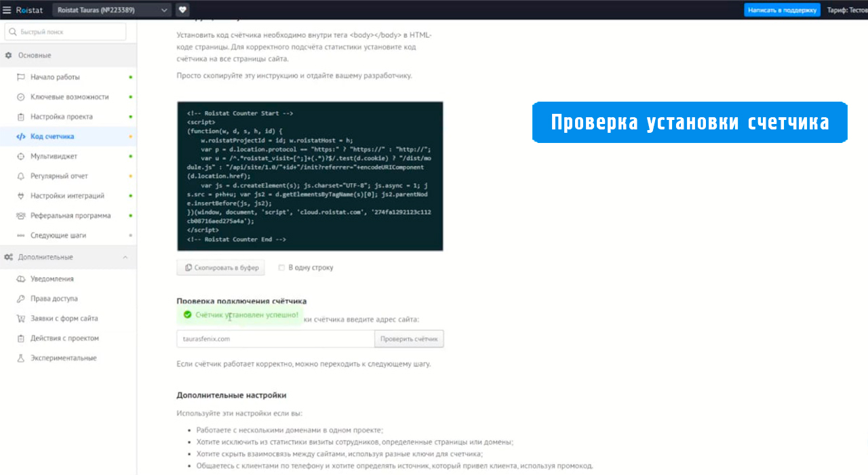Click the bell icon for Регулярный отчет
The height and width of the screenshot is (475, 868).
click(x=21, y=176)
